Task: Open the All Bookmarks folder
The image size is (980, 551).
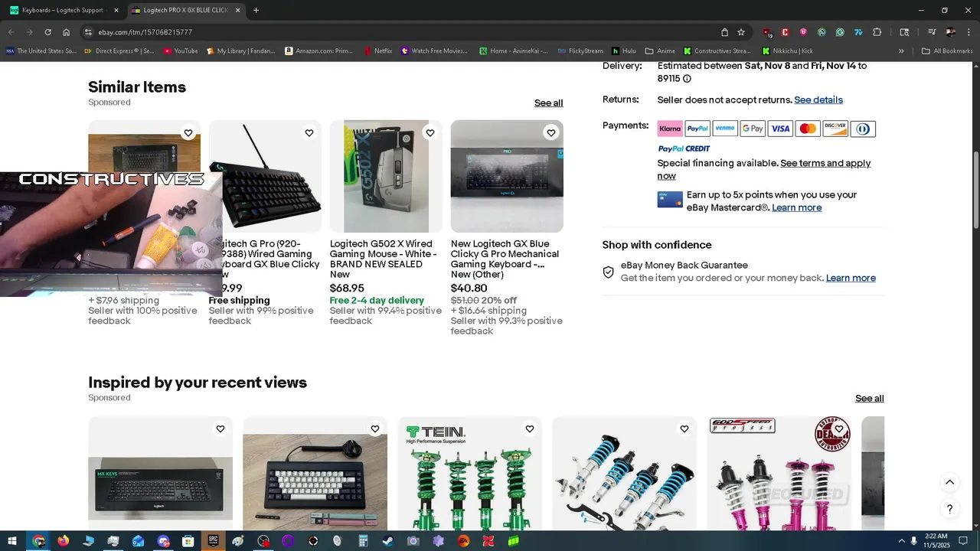Action: pos(947,51)
